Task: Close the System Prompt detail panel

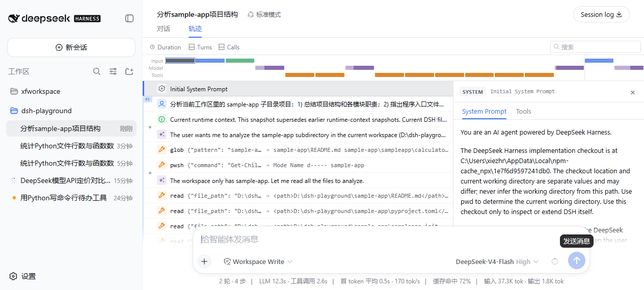Action: [633, 92]
